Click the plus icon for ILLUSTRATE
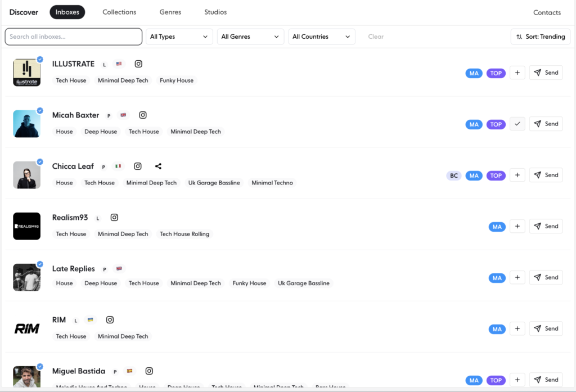This screenshot has width=576, height=392. coord(517,73)
